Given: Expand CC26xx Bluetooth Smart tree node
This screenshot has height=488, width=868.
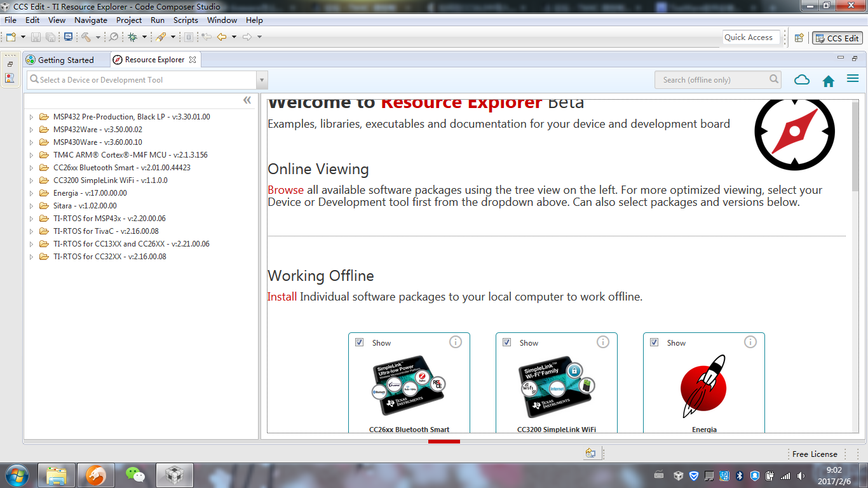Looking at the screenshot, I should pyautogui.click(x=31, y=168).
